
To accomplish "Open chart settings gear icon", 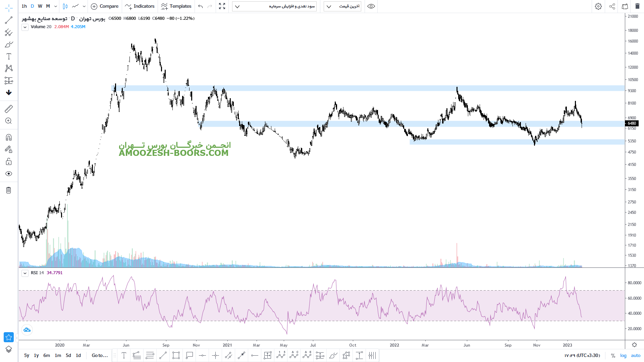I will click(598, 6).
